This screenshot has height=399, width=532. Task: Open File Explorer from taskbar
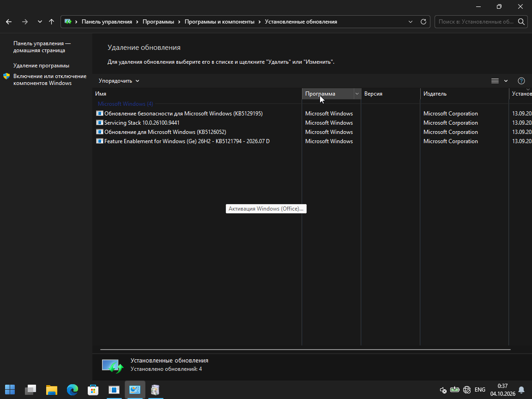tap(52, 389)
